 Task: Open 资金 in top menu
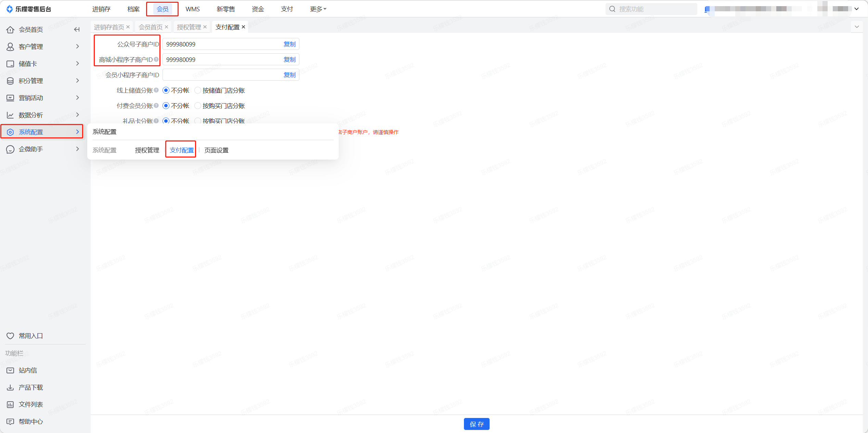(x=258, y=9)
